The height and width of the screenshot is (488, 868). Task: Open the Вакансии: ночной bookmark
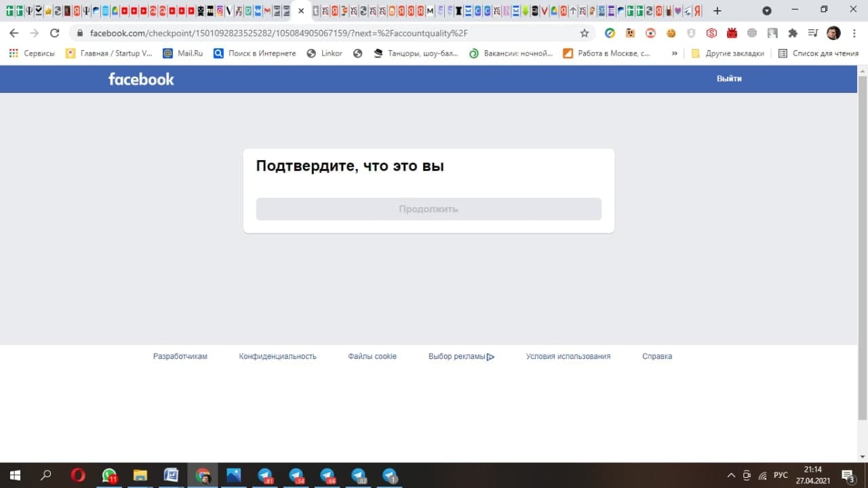[511, 53]
